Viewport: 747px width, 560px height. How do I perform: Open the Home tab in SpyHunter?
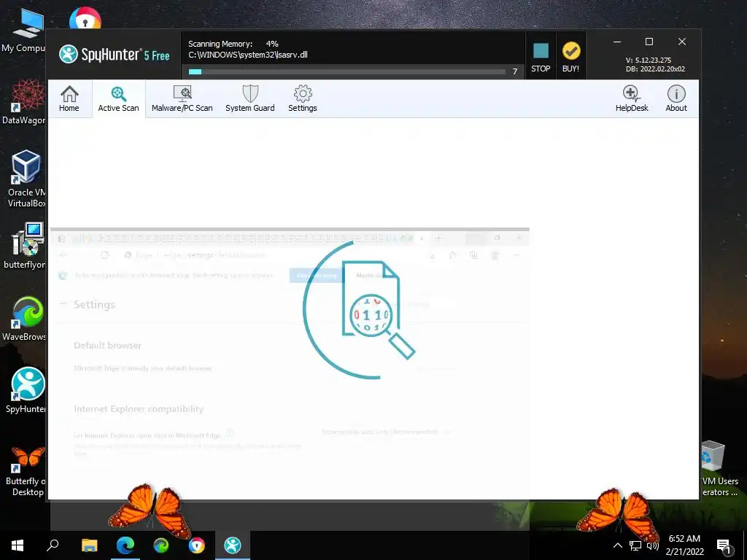[x=69, y=98]
